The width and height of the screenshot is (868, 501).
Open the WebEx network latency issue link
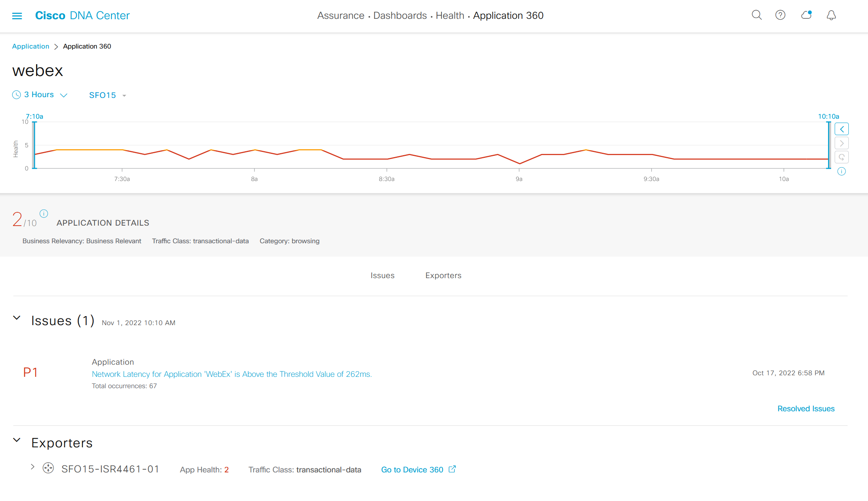231,374
